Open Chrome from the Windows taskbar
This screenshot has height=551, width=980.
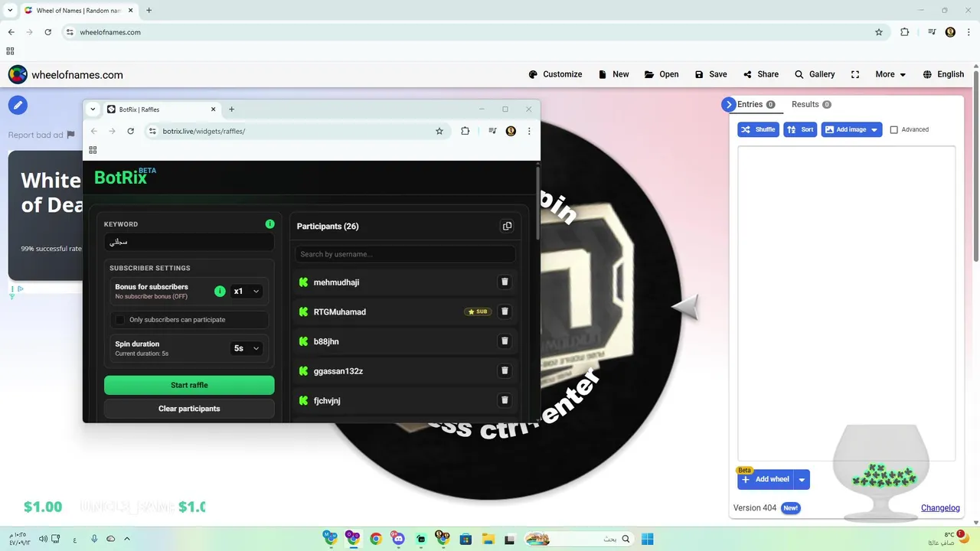click(375, 539)
